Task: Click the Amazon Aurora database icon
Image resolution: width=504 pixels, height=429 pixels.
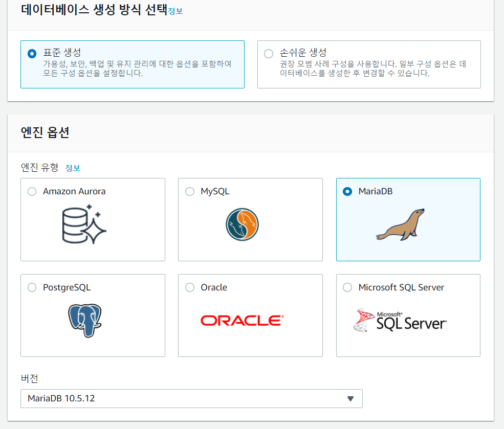Action: [84, 224]
